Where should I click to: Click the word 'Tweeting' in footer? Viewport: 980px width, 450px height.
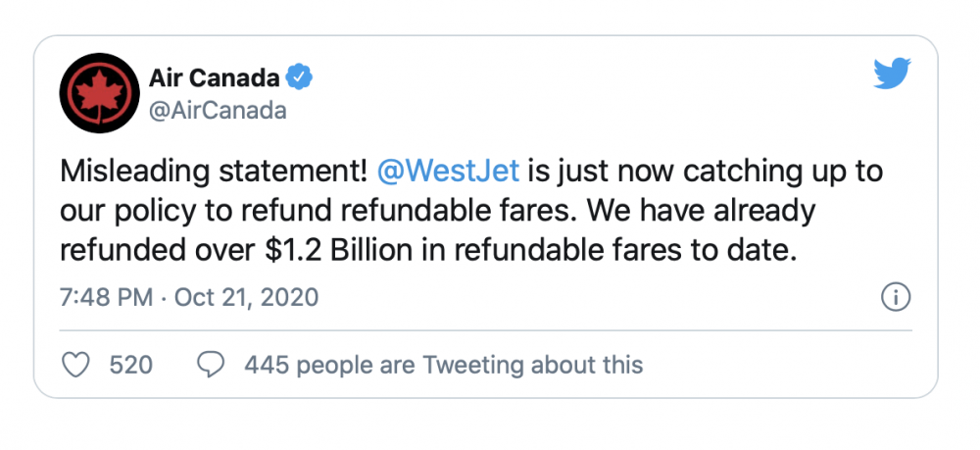(x=471, y=365)
